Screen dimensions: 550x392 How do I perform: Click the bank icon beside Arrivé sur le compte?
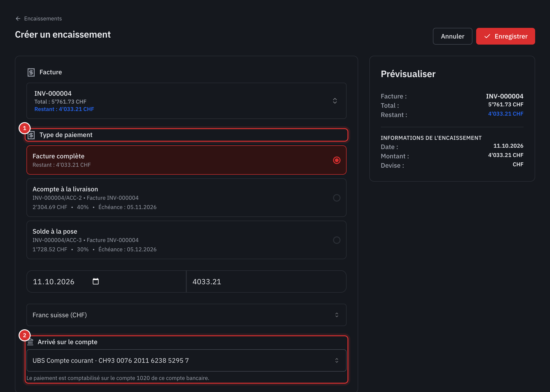pyautogui.click(x=30, y=342)
